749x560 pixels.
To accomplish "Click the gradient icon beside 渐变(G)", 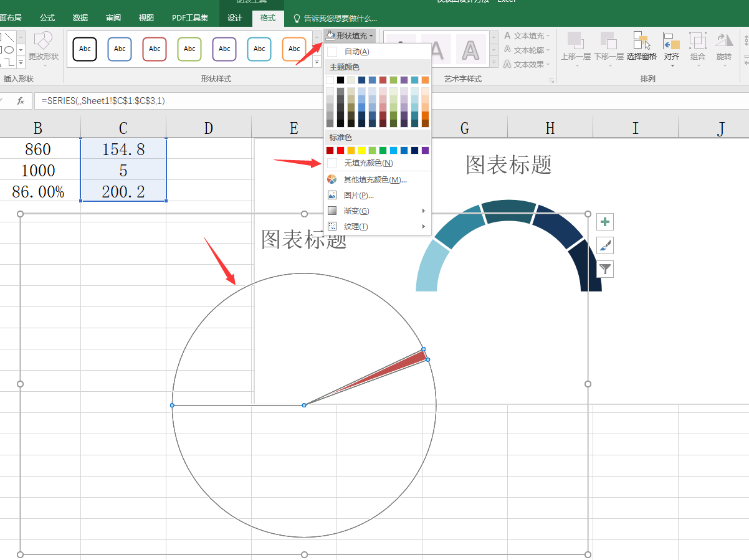I will 332,211.
